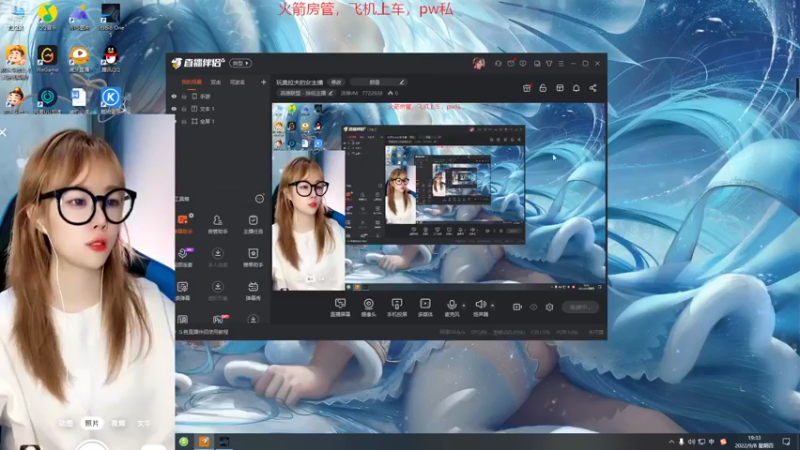Toggle visibility eye of 文本 1 source
Screen dimensions: 800x450
(x=174, y=109)
